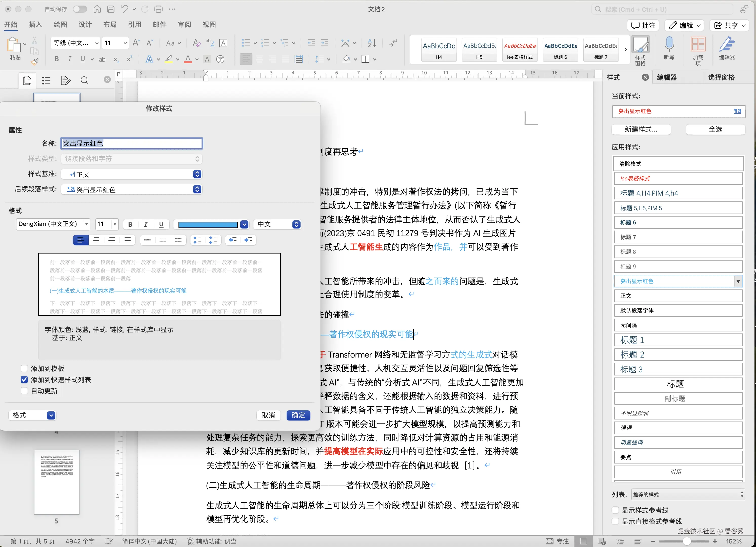Toggle the AutoSave (自动保存) switch
The height and width of the screenshot is (547, 756).
pyautogui.click(x=80, y=9)
